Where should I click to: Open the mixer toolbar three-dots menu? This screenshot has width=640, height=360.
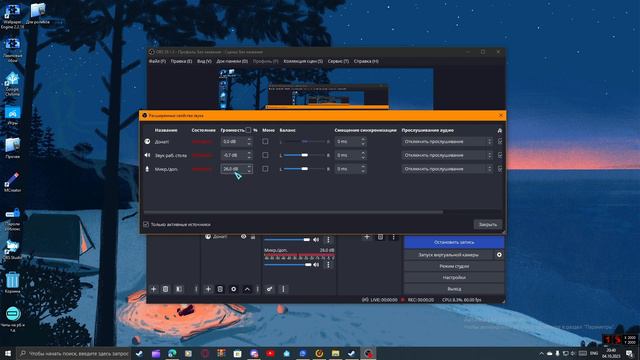click(283, 289)
